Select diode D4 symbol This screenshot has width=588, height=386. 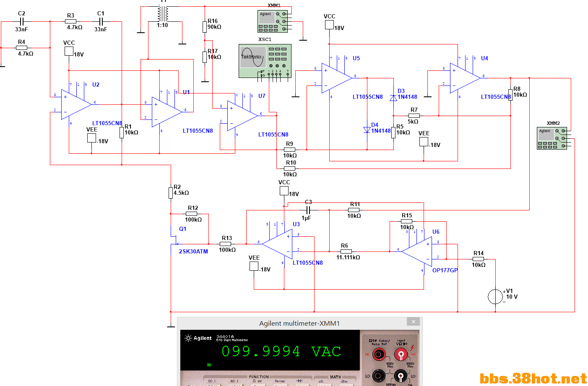(x=367, y=130)
